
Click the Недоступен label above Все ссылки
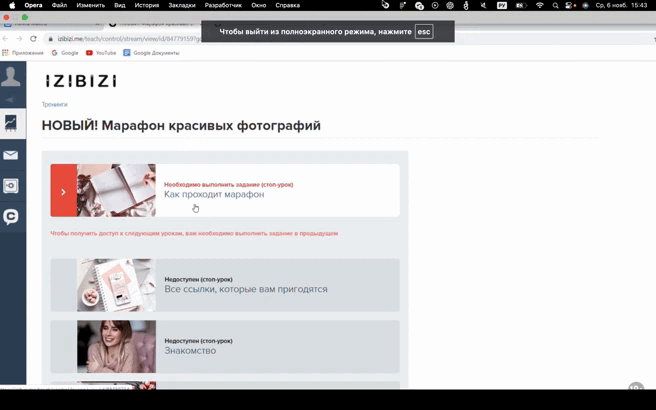pos(198,279)
